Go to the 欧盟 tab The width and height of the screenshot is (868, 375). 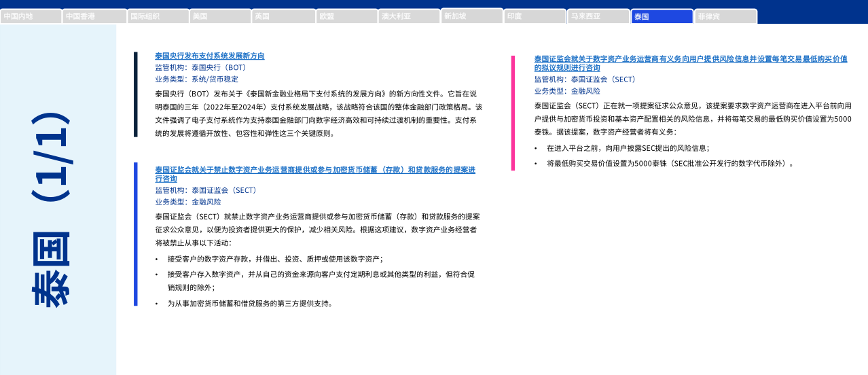pos(346,16)
